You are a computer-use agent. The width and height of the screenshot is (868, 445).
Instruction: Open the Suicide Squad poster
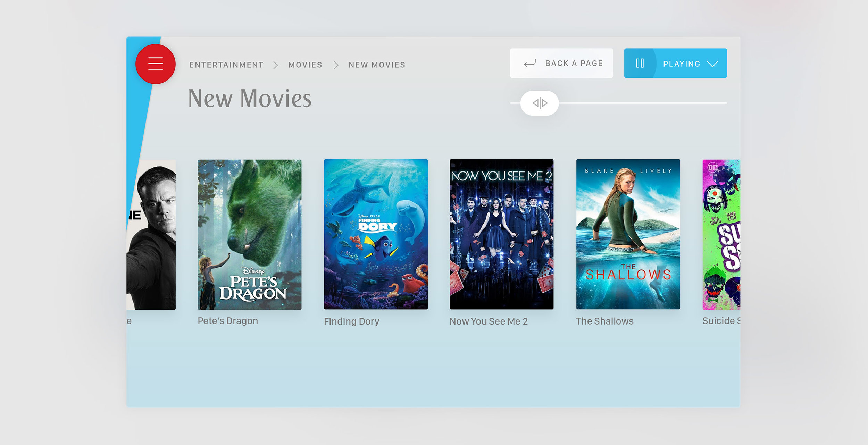coord(721,235)
